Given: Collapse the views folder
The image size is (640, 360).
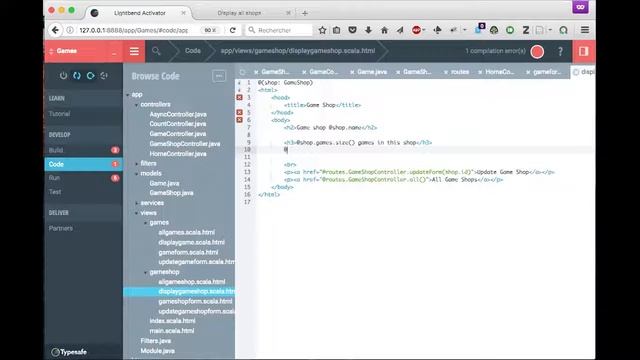Looking at the screenshot, I should click(x=137, y=213).
